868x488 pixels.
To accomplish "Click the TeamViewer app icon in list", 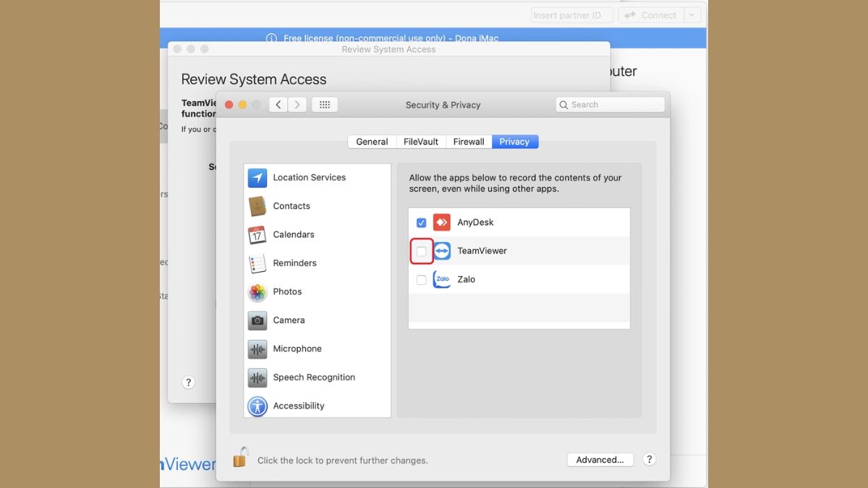I will coord(442,251).
